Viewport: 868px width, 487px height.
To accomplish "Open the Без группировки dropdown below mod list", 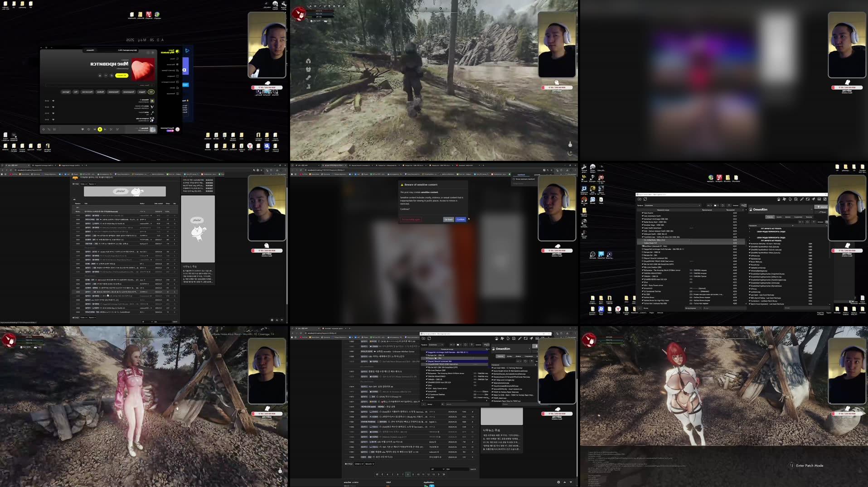I will pyautogui.click(x=693, y=308).
